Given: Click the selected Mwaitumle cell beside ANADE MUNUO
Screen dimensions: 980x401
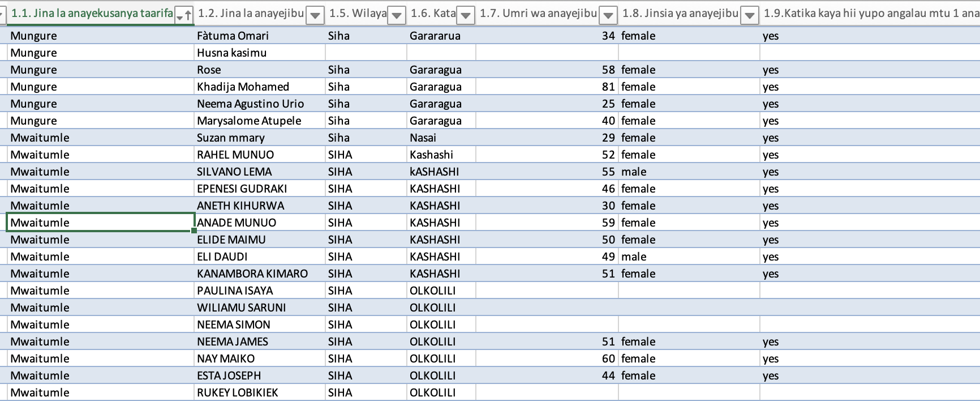Looking at the screenshot, I should coord(101,223).
